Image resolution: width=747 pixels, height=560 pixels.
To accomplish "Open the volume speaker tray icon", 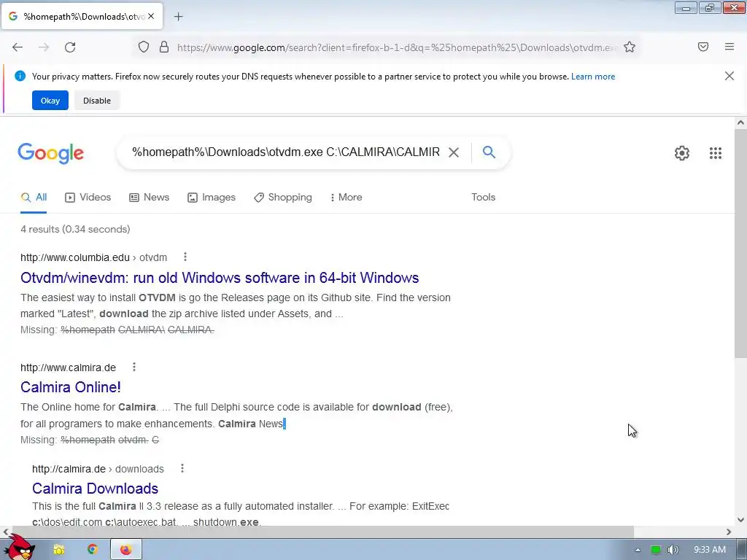I will (x=673, y=550).
